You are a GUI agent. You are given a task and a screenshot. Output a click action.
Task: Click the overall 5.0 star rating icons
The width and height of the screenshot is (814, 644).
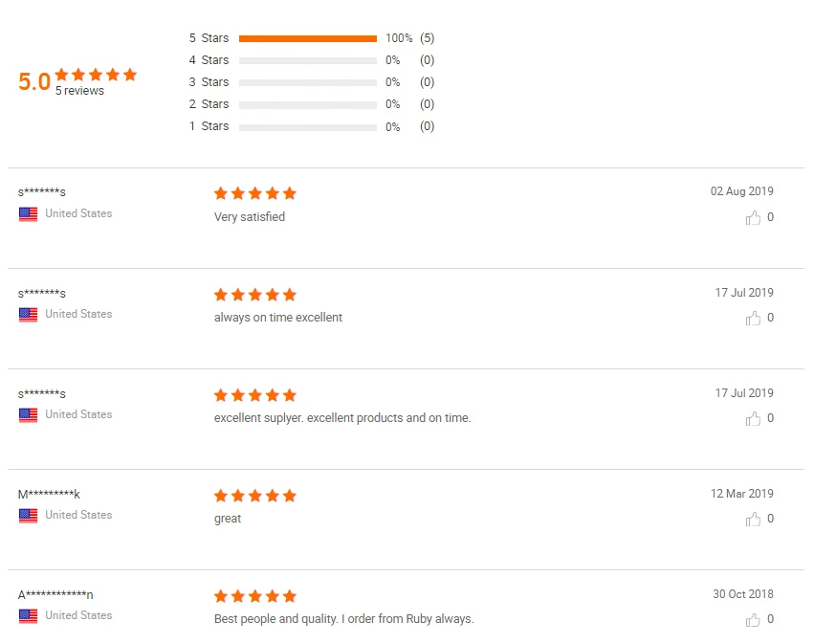(96, 75)
